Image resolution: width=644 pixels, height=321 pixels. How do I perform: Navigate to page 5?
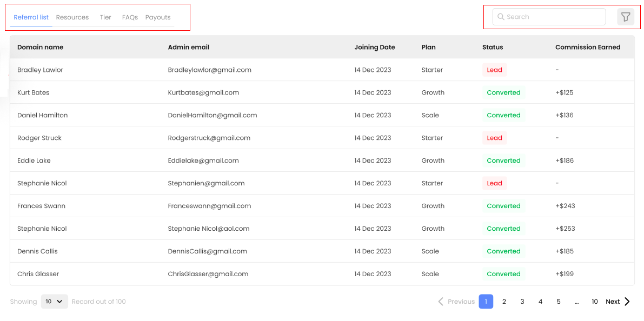[x=559, y=302]
